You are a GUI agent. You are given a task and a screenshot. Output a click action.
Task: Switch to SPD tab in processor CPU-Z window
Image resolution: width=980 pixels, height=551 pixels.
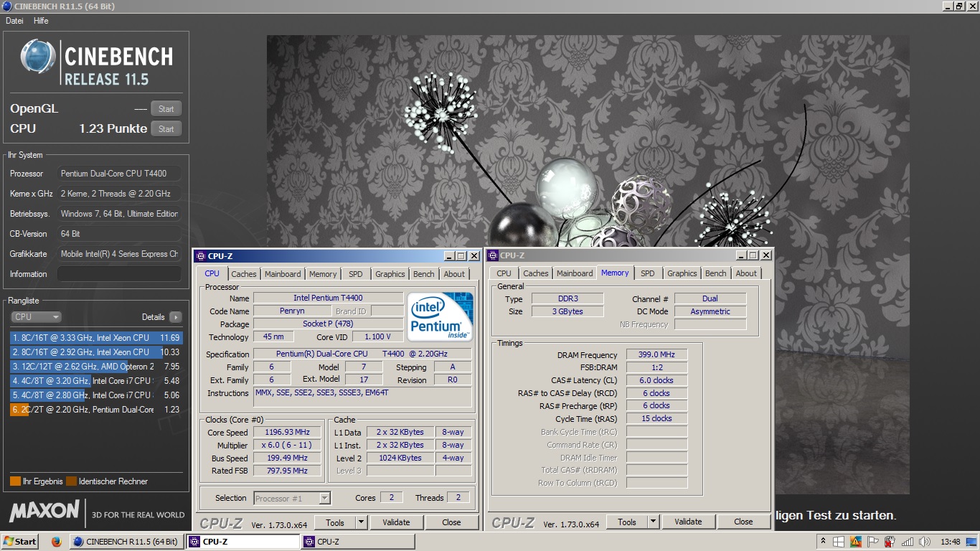(356, 274)
